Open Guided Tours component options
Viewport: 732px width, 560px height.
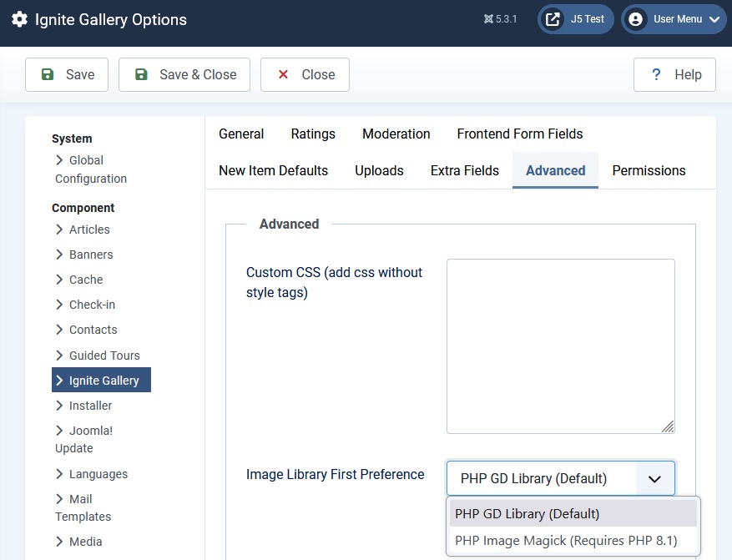(x=98, y=356)
